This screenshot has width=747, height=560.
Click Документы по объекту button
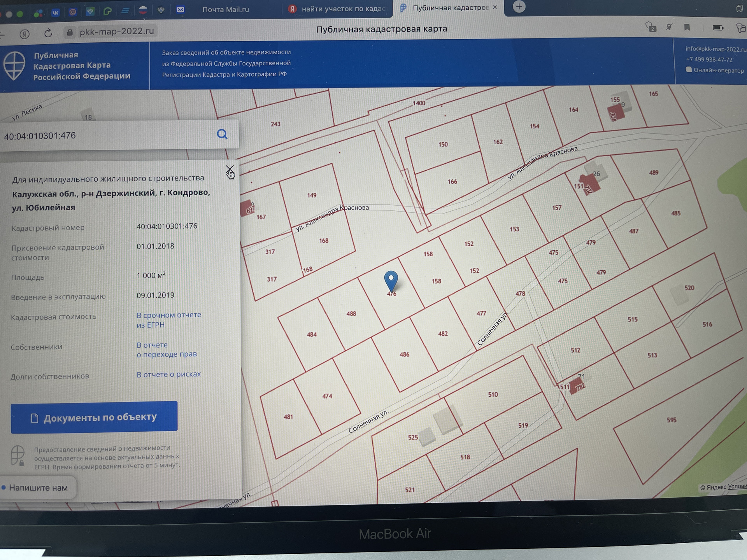94,418
